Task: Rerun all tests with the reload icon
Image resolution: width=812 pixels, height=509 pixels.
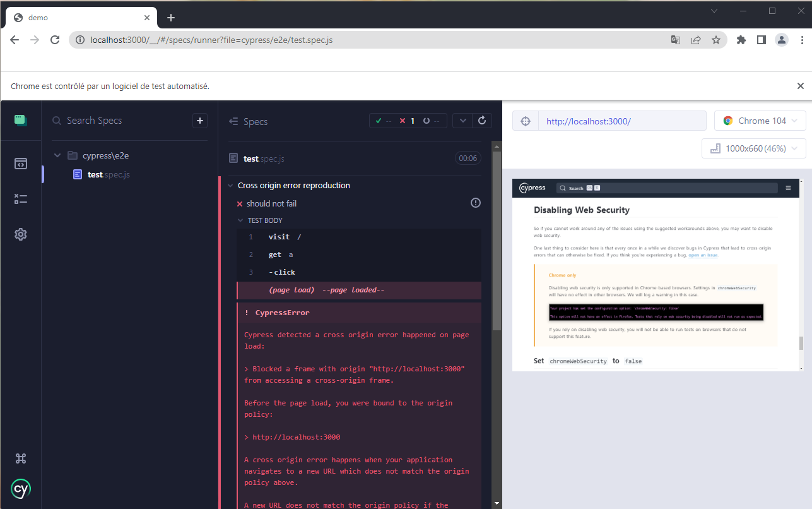Action: [x=483, y=121]
